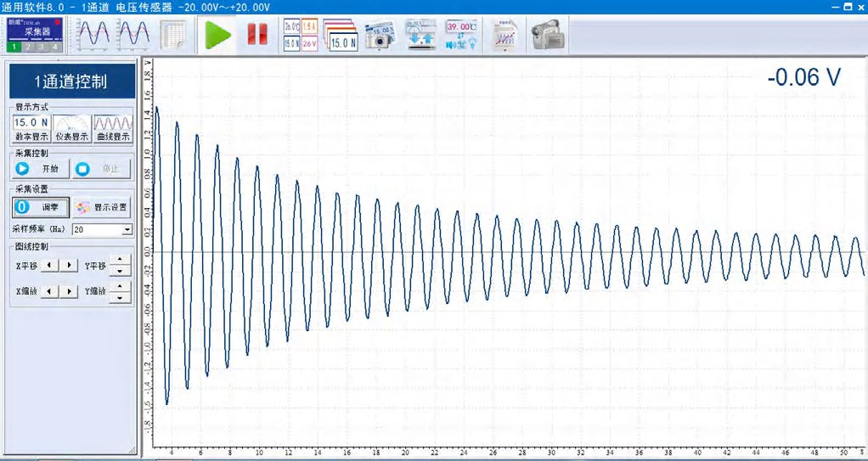868x461 pixels.
Task: Open the 采集器 data collector icon
Action: tap(35, 29)
